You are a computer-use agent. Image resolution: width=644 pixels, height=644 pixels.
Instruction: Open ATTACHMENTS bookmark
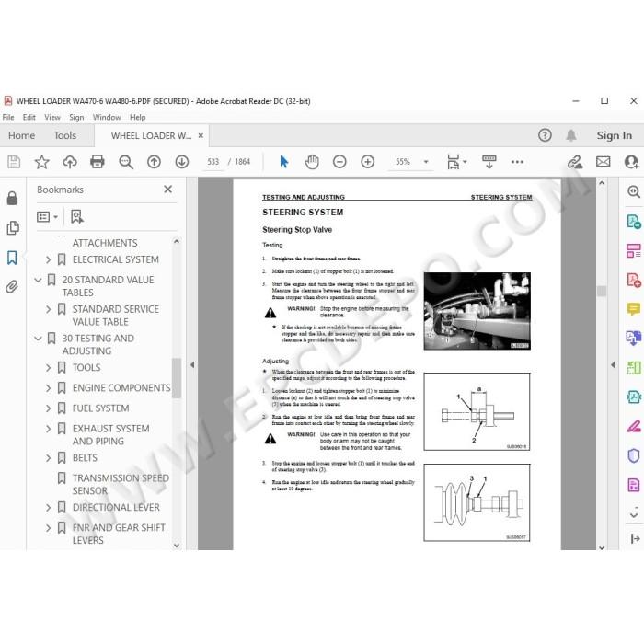(x=105, y=243)
